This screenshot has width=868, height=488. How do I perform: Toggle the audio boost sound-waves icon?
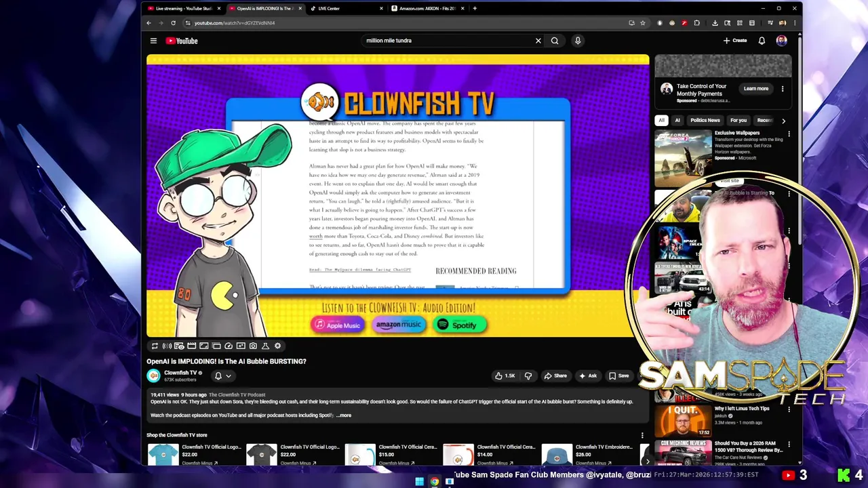coord(167,346)
